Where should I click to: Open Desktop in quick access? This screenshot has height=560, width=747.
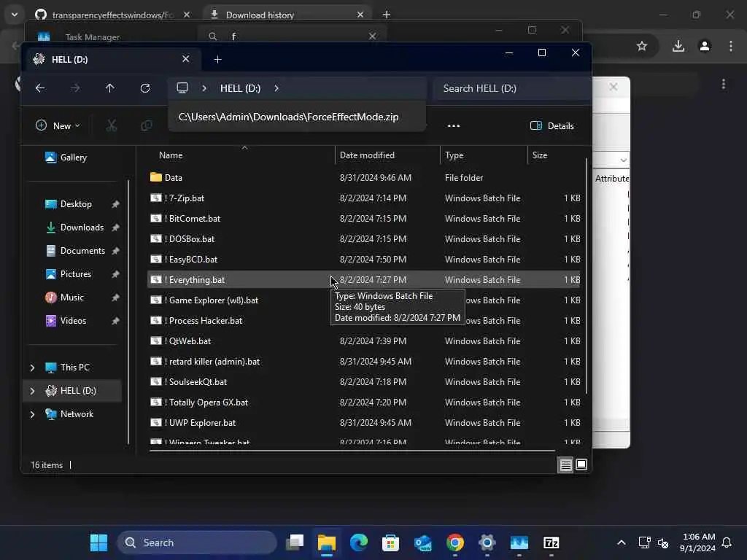(68, 204)
